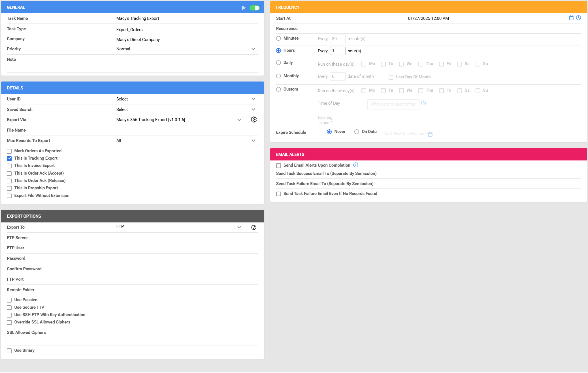
Task: Click the Every minute(s) number field
Action: 338,39
